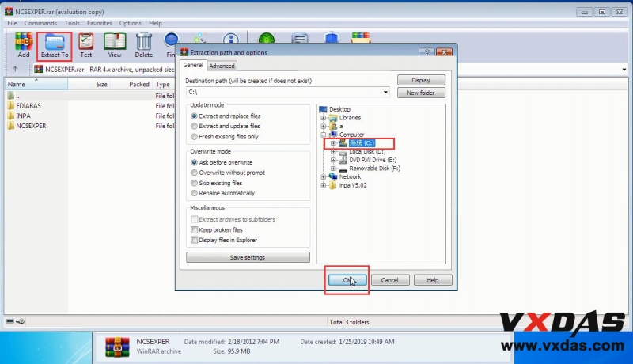Open the Commands menu

(x=40, y=23)
